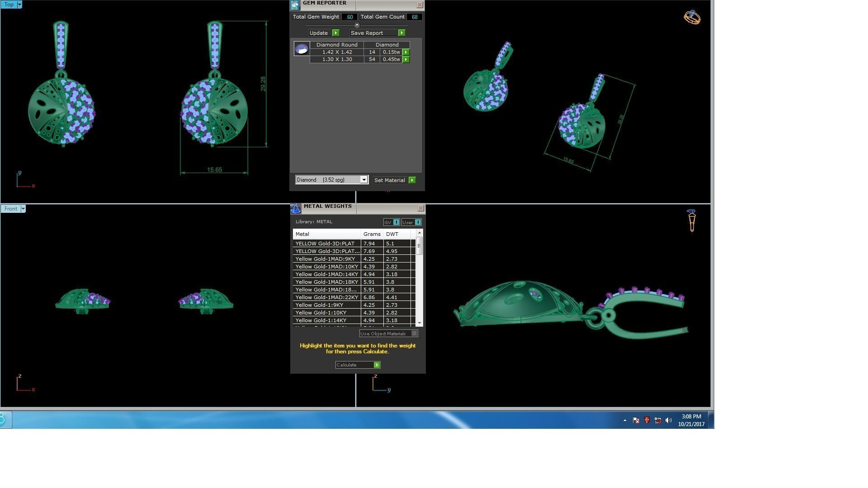Click the Set Material button
Viewport: 868px width, 488px height.
pos(390,180)
